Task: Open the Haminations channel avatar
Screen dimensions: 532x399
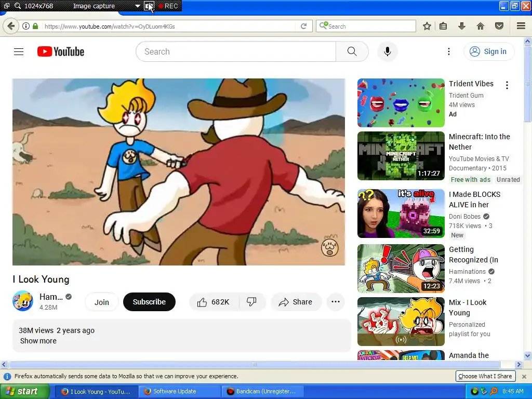Action: [23, 301]
